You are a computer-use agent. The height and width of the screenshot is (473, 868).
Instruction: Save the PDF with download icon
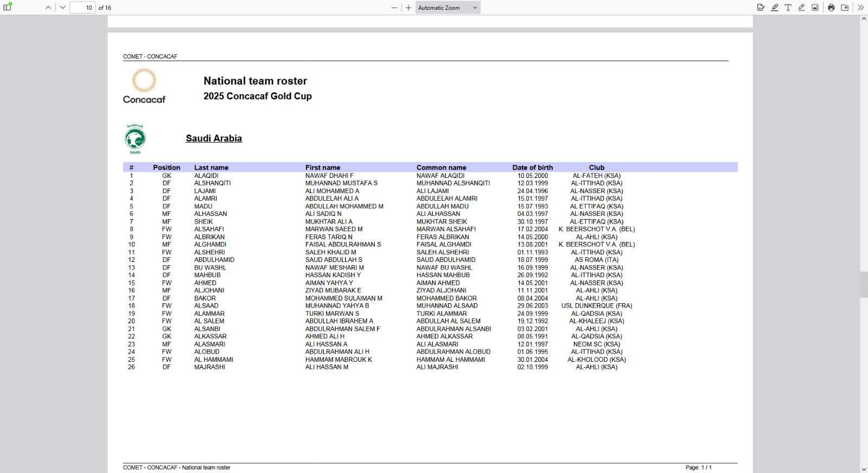tap(845, 8)
